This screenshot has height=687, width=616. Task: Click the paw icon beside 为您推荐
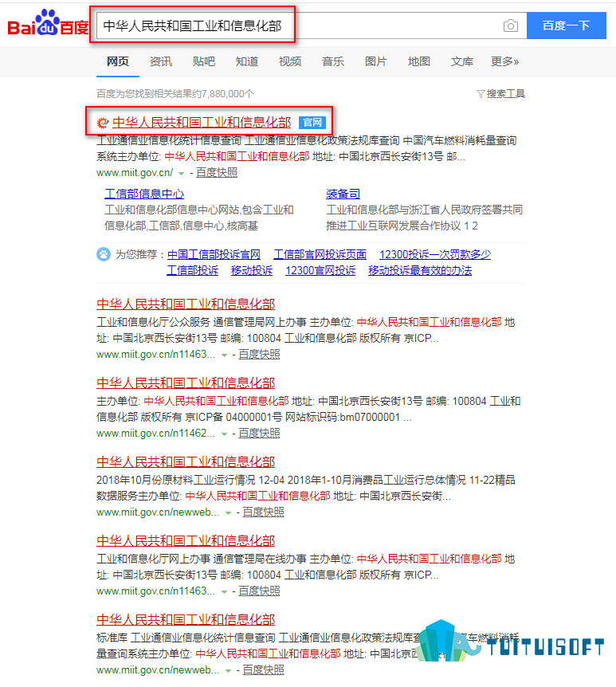click(104, 254)
